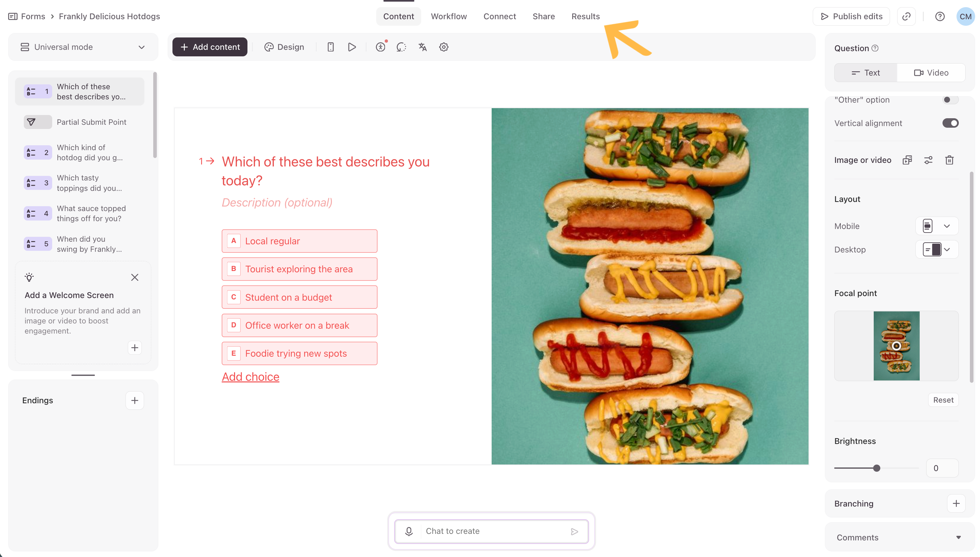
Task: Click the translate languages icon
Action: [x=422, y=47]
